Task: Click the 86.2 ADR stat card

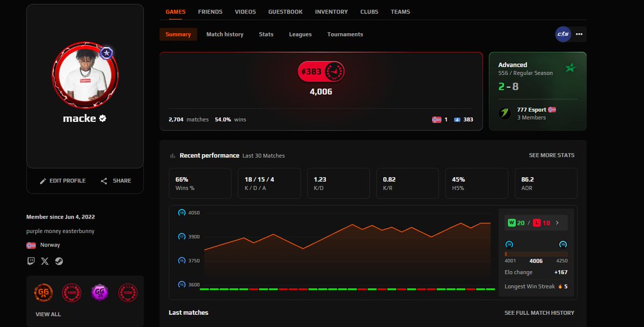Action: pos(546,184)
